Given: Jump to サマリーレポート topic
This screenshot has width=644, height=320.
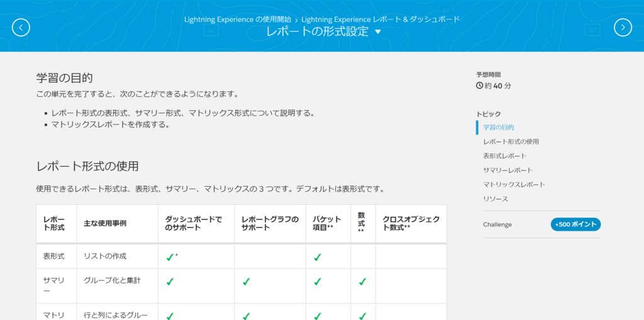Looking at the screenshot, I should pyautogui.click(x=508, y=170).
